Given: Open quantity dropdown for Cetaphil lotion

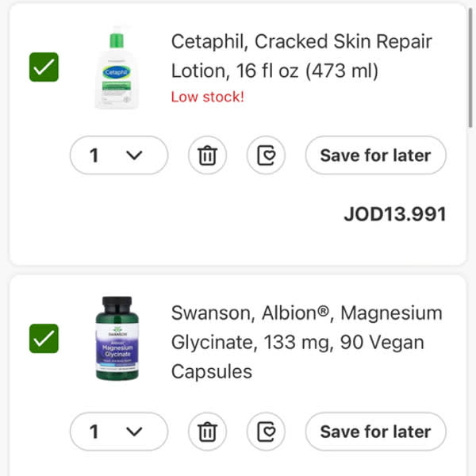Looking at the screenshot, I should coord(119,155).
